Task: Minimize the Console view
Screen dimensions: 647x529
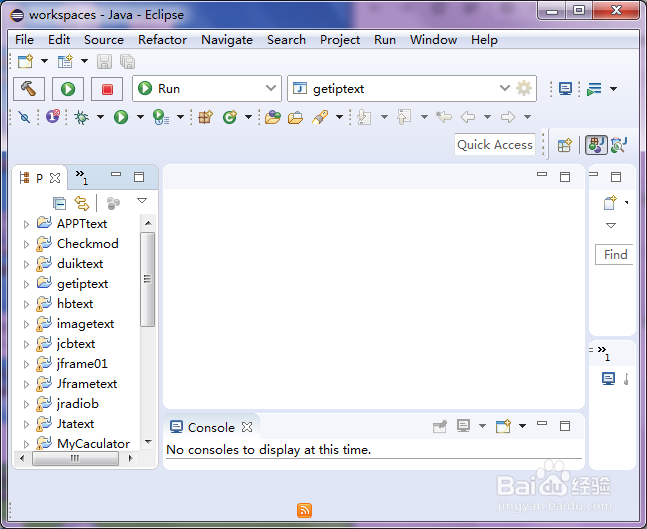Action: 542,423
